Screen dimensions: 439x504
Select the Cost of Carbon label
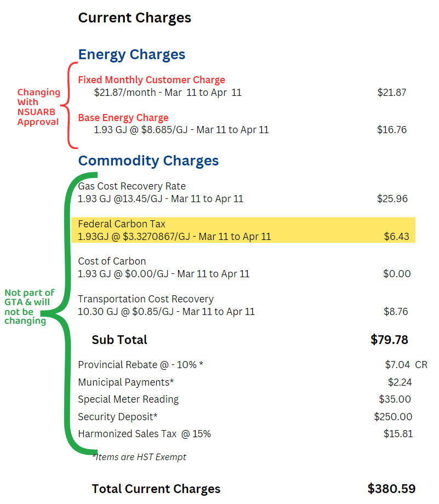[112, 261]
